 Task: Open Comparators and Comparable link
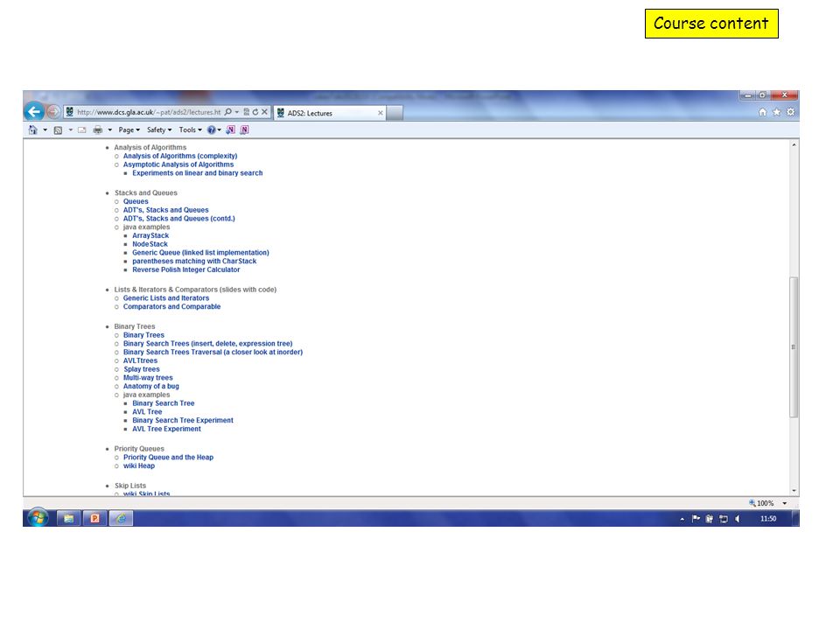tap(172, 306)
